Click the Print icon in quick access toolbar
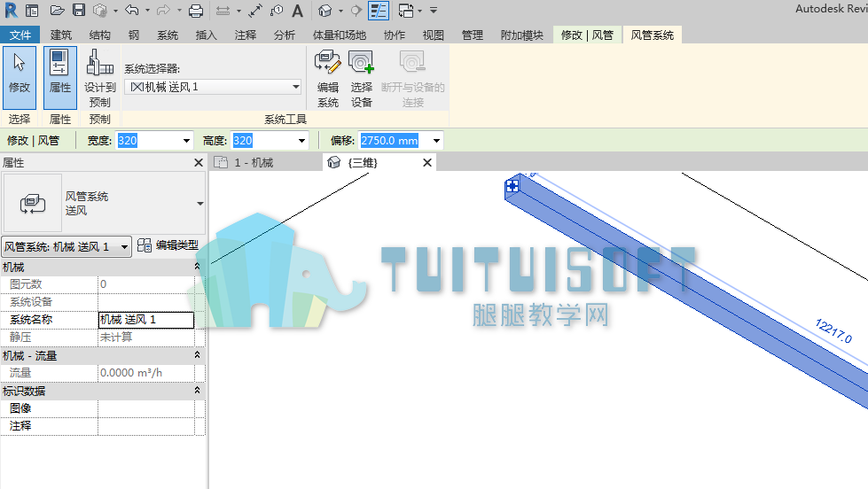This screenshot has width=868, height=489. pos(195,10)
